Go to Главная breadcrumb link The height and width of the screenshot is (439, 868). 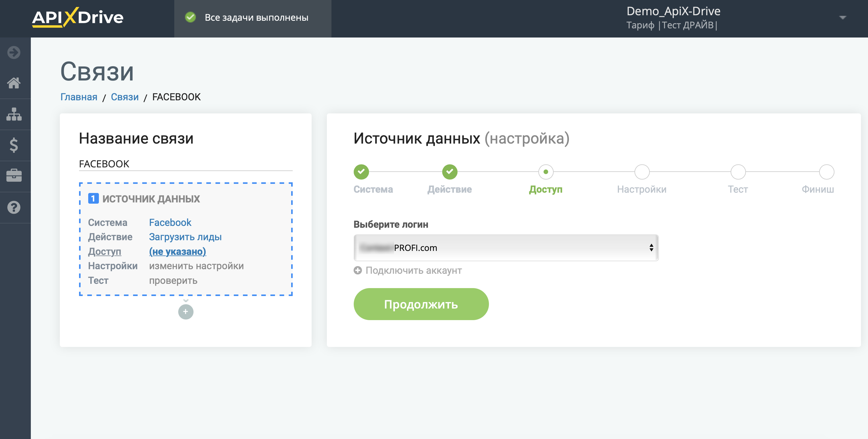pos(79,97)
